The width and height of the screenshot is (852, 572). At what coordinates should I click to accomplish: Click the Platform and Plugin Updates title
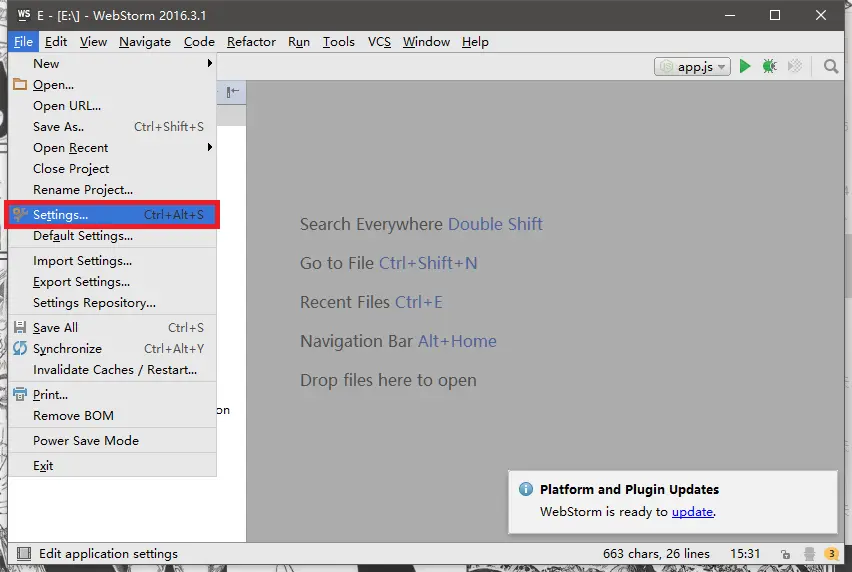pos(629,489)
